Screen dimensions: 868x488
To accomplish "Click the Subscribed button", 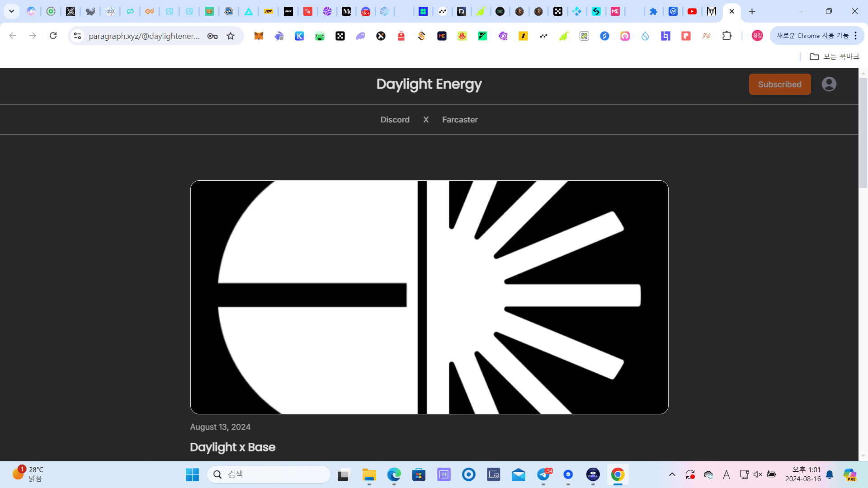I will (x=779, y=84).
